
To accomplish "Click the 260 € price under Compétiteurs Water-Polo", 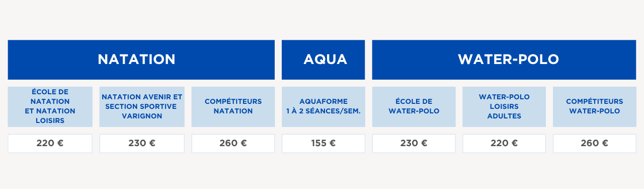I will pos(595,143).
